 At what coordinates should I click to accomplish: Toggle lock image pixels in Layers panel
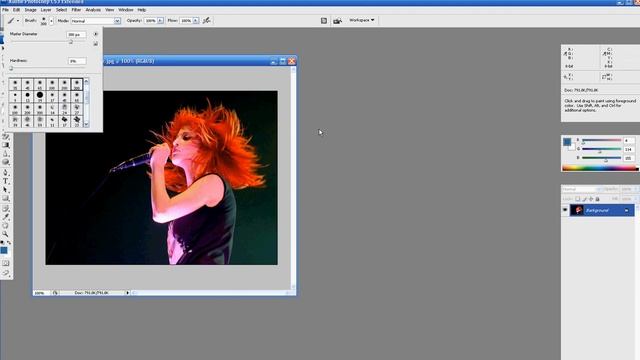tap(584, 199)
